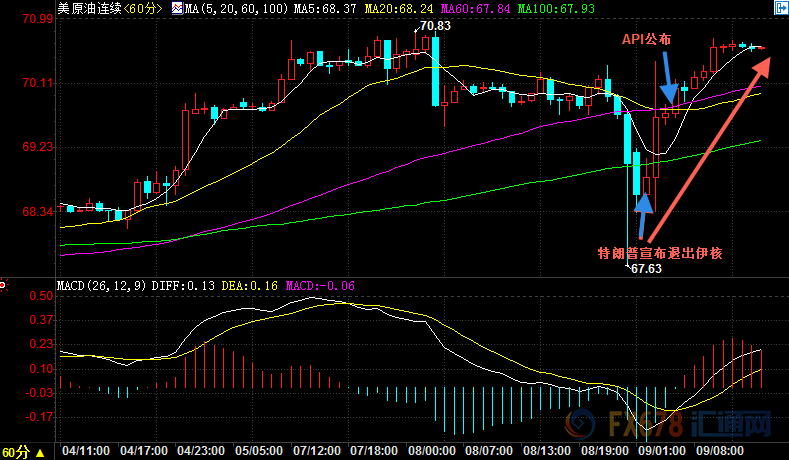Click the 08/19:00 time axis marker

[x=605, y=451]
